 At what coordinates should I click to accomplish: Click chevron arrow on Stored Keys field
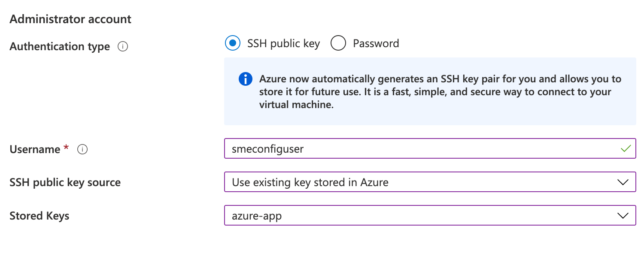(x=623, y=216)
